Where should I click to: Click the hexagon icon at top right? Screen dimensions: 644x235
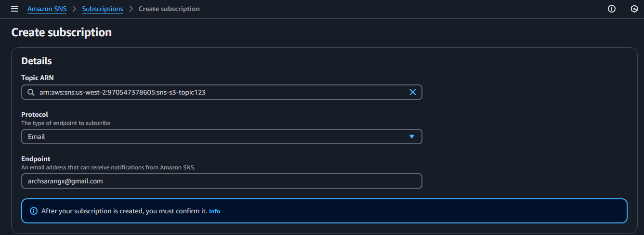(634, 9)
